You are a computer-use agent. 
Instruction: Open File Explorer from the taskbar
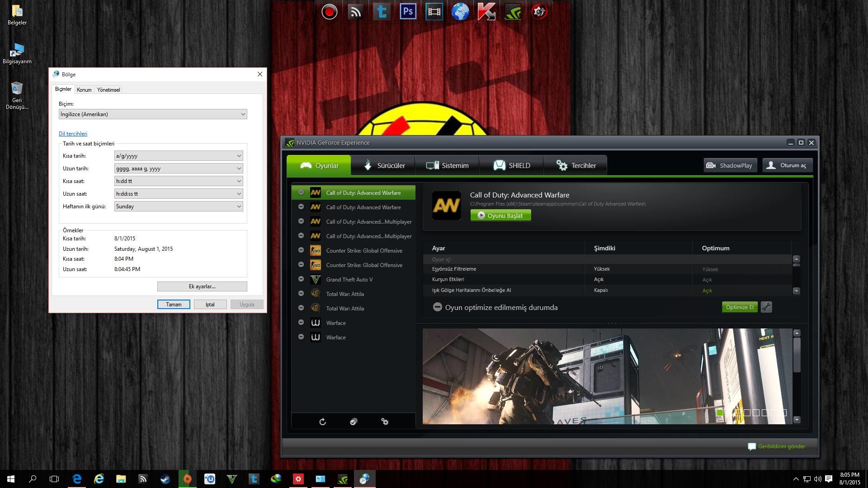click(121, 479)
